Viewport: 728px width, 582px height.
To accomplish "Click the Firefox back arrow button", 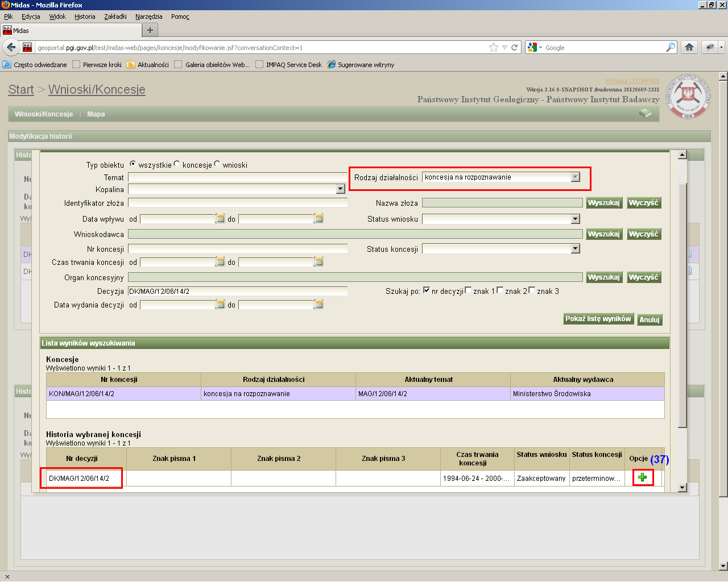I will 11,47.
